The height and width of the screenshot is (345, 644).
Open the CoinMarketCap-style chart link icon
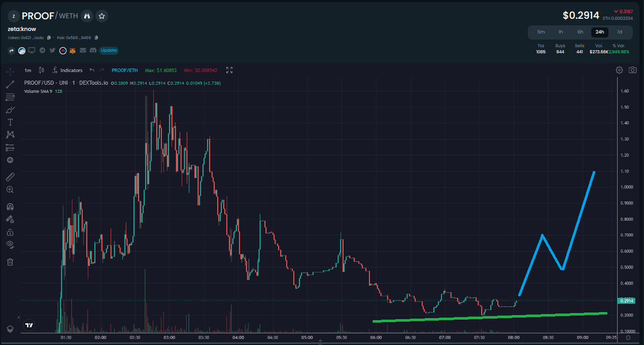22,50
